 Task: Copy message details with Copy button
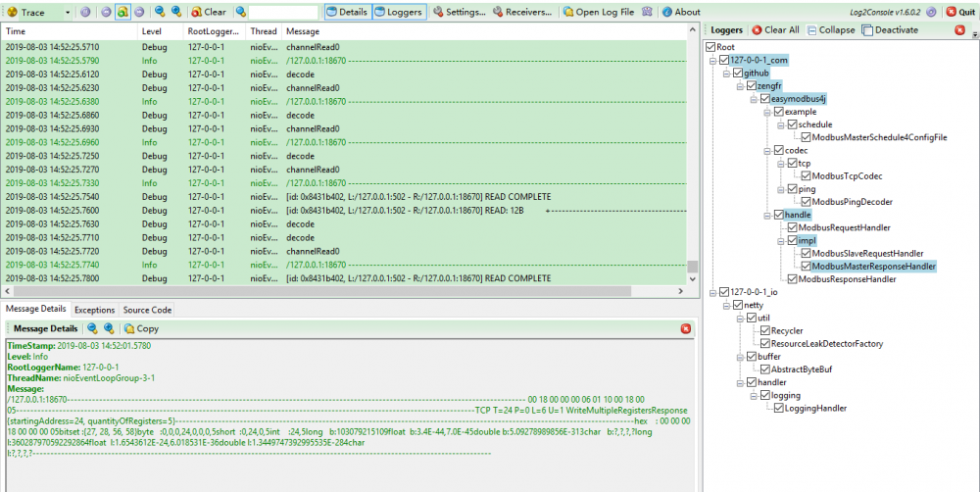[141, 328]
